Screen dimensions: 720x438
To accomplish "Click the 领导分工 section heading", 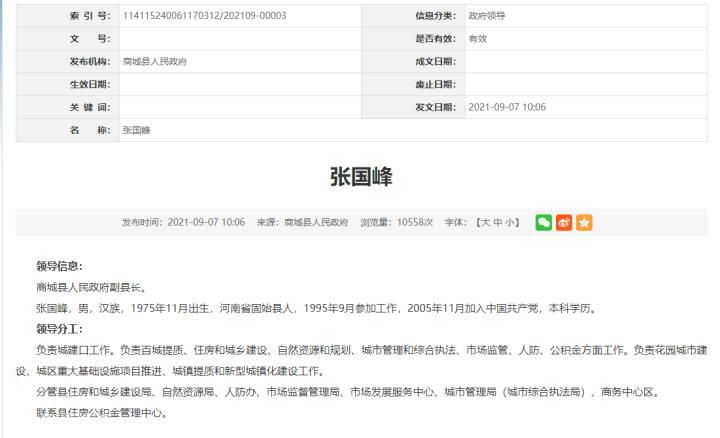I will pos(60,329).
